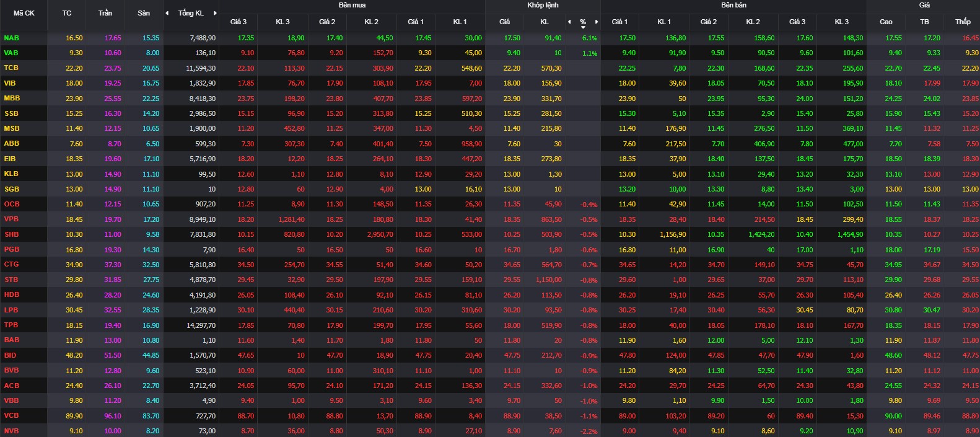This screenshot has width=980, height=437.
Task: Click TCB total volume 11,594,30
Action: (x=201, y=68)
